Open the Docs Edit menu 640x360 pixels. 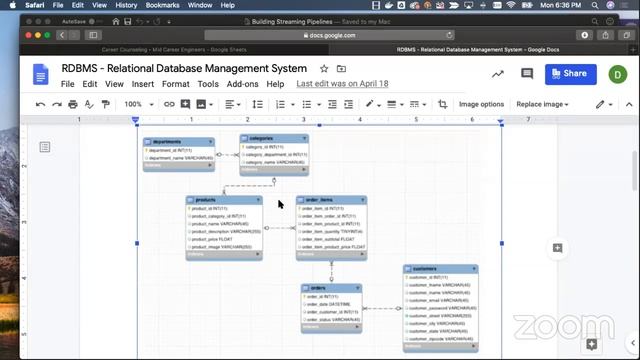[89, 84]
